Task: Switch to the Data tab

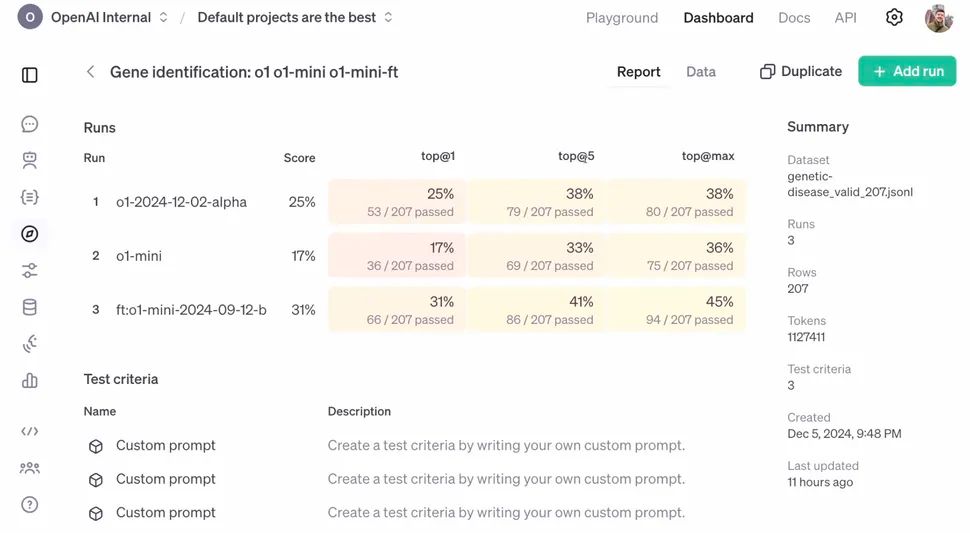Action: pos(701,72)
